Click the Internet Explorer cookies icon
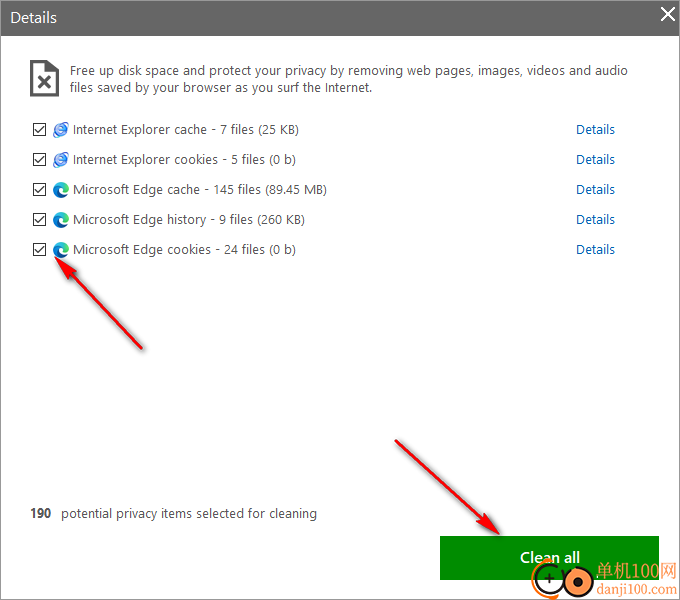 coord(61,160)
